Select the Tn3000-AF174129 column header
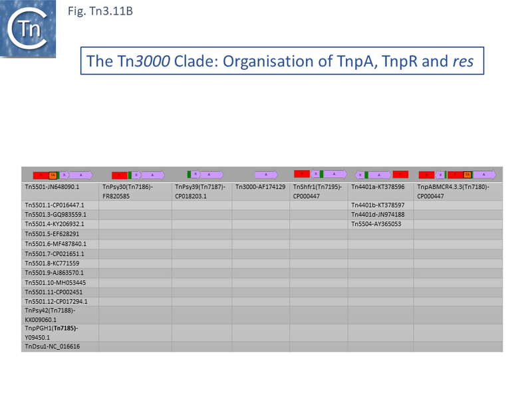 pos(259,188)
